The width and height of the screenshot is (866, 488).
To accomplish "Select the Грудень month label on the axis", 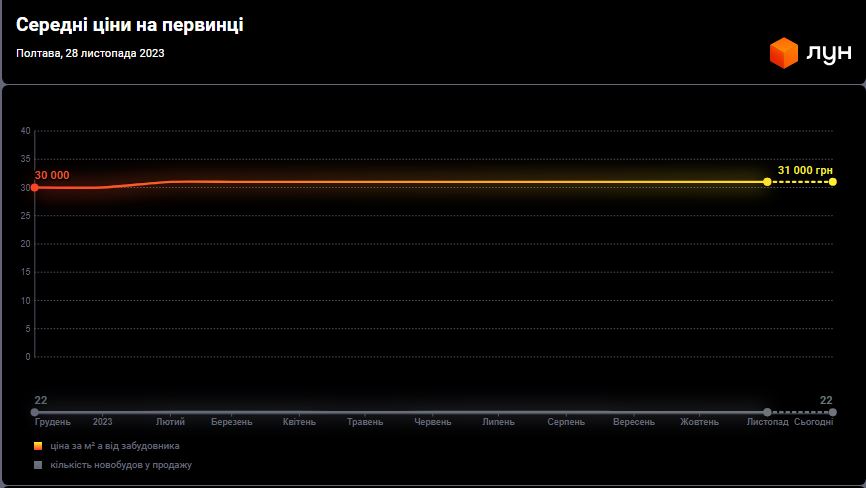I will pos(53,422).
